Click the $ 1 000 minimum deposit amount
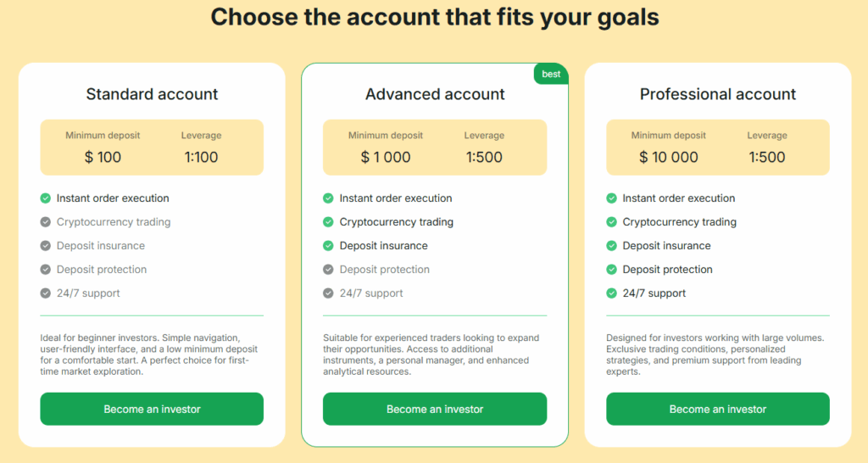 pyautogui.click(x=386, y=157)
